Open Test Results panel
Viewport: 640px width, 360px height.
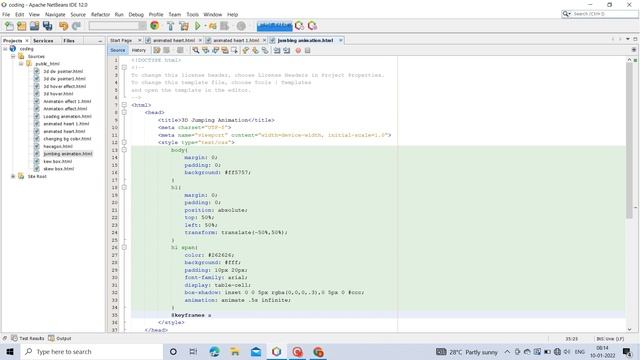pos(28,338)
